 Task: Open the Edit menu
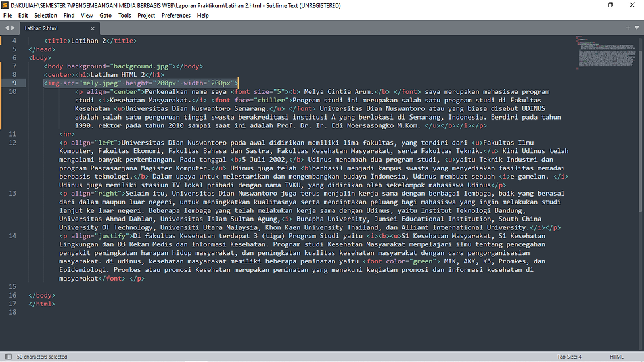pyautogui.click(x=23, y=16)
